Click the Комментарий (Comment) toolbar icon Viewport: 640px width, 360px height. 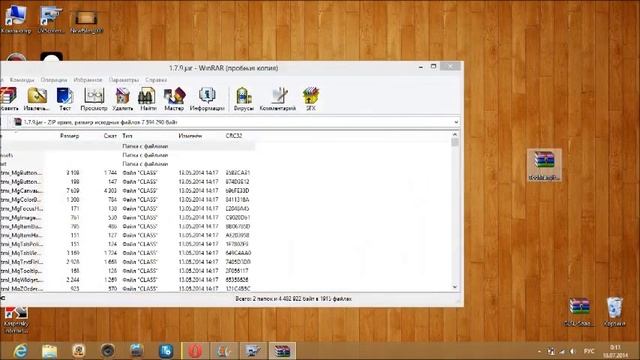[x=278, y=99]
